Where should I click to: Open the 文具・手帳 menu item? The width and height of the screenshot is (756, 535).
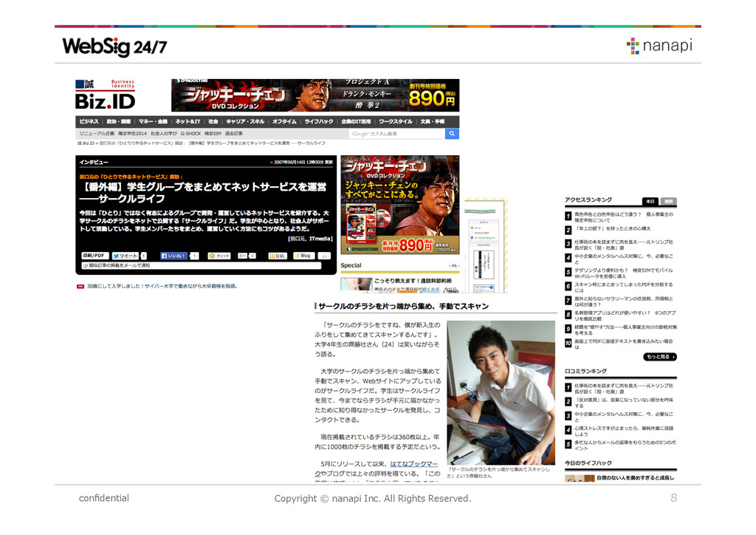tap(433, 122)
